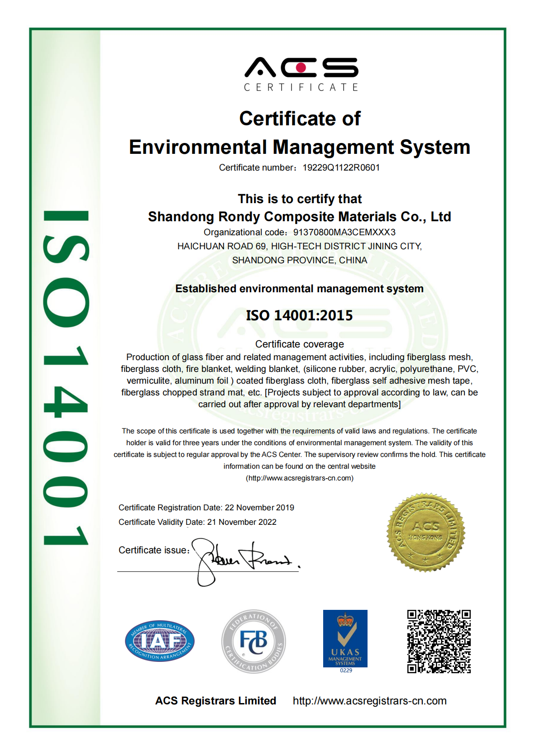Click the UKAS Management Systems logo
The width and height of the screenshot is (535, 756).
pos(345,641)
